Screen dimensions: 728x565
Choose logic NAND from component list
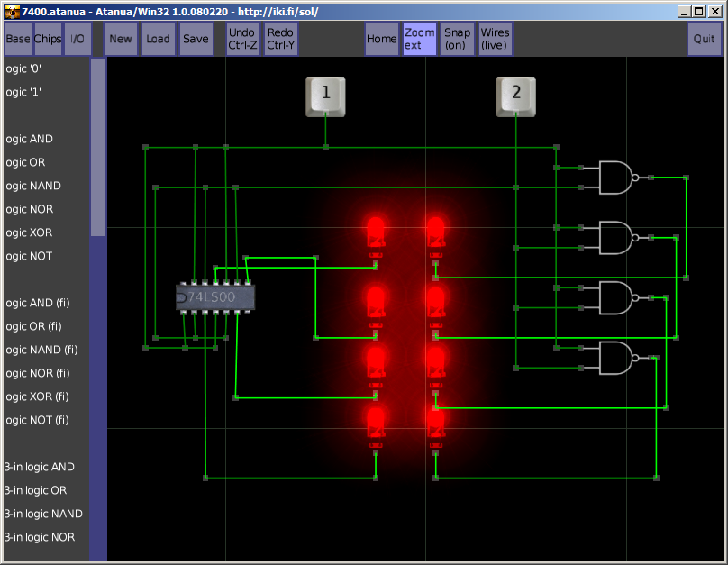[x=32, y=186]
